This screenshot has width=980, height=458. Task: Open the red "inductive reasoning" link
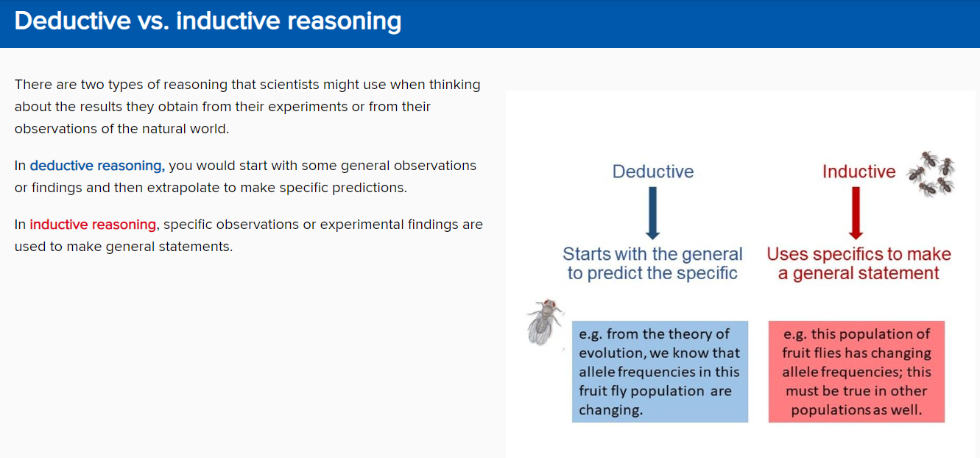(93, 225)
